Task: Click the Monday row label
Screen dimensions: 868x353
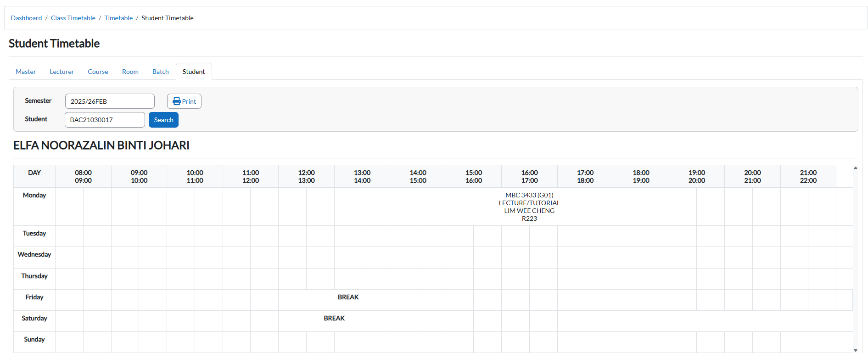Action: [x=34, y=195]
